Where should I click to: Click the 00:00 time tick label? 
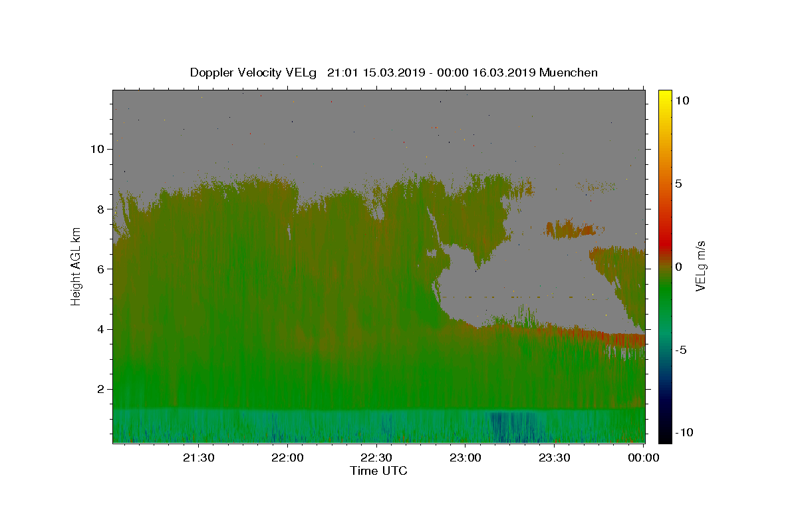click(644, 458)
